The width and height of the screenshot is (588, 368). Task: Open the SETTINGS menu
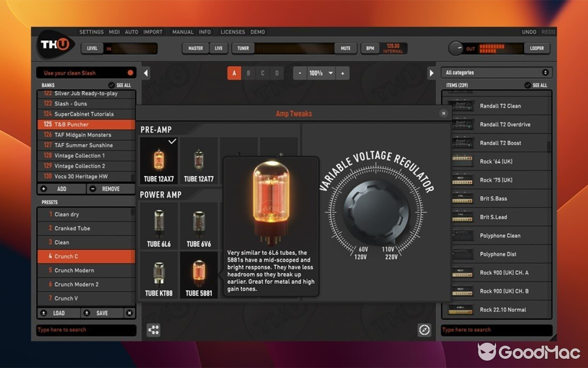pyautogui.click(x=91, y=32)
